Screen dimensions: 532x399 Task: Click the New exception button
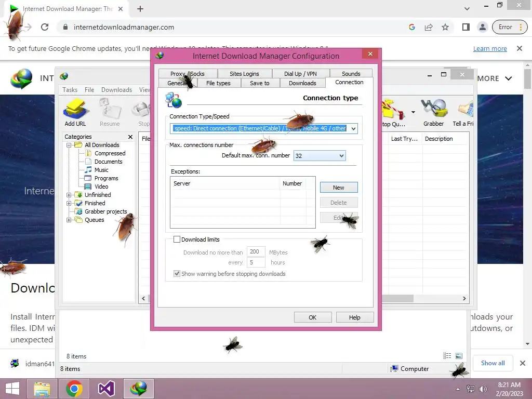point(339,187)
